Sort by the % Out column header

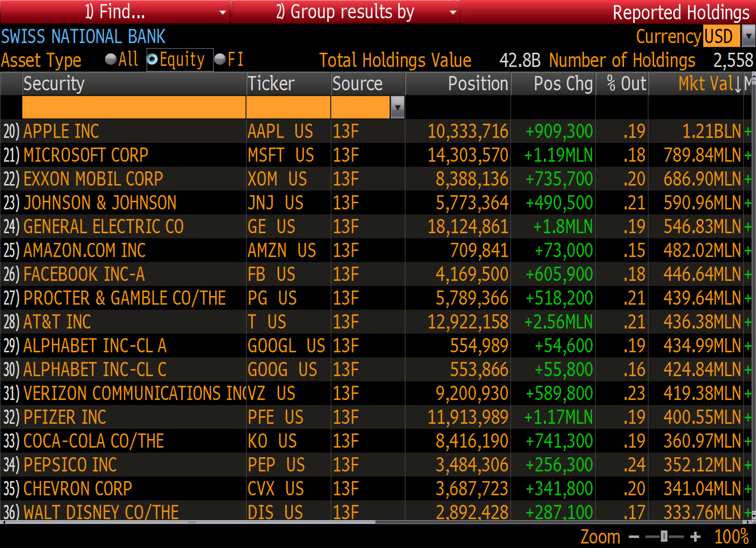click(x=622, y=84)
